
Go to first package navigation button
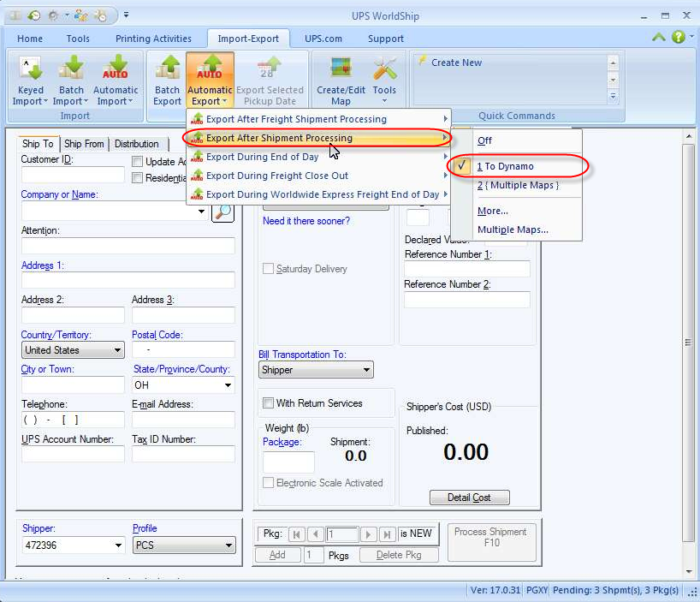pos(296,534)
